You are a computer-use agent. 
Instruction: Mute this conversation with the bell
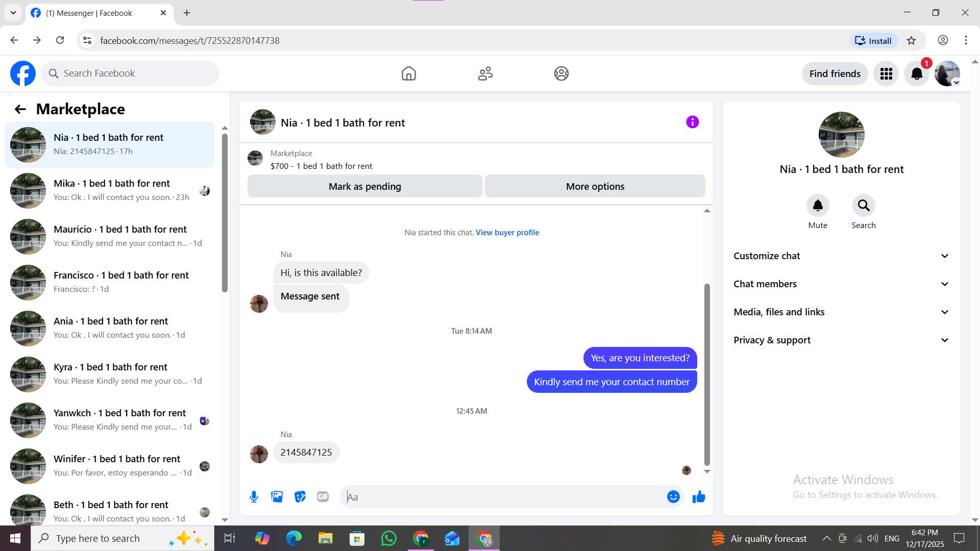point(818,206)
